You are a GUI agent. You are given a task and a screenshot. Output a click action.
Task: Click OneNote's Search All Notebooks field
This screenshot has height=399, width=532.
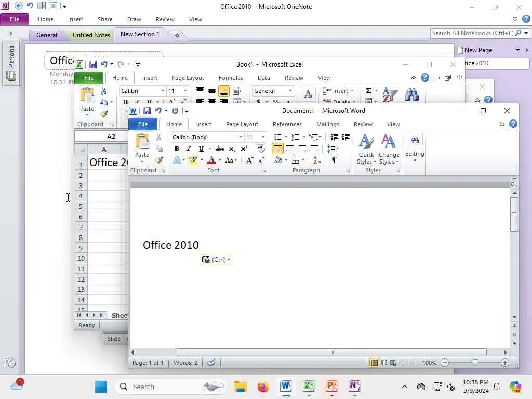click(473, 33)
